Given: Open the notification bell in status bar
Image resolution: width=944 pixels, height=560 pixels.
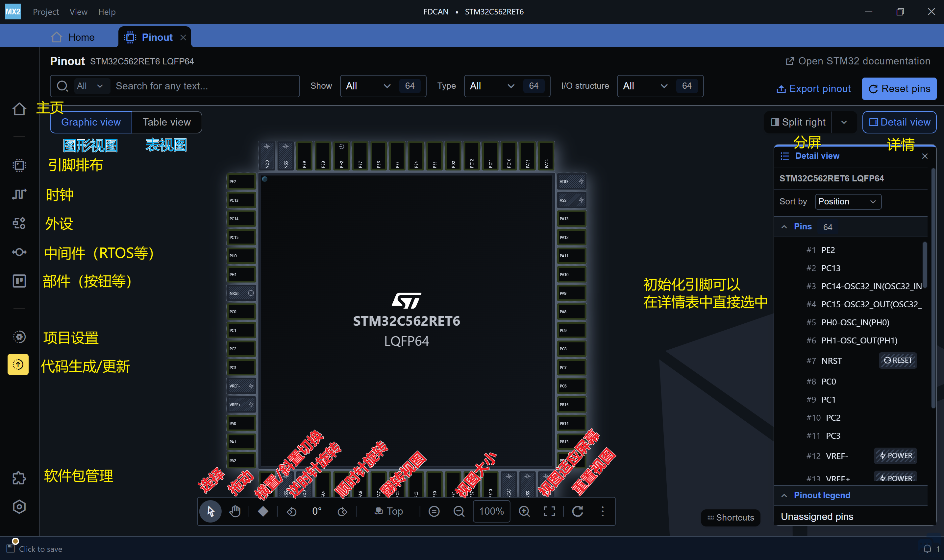Looking at the screenshot, I should click(927, 549).
